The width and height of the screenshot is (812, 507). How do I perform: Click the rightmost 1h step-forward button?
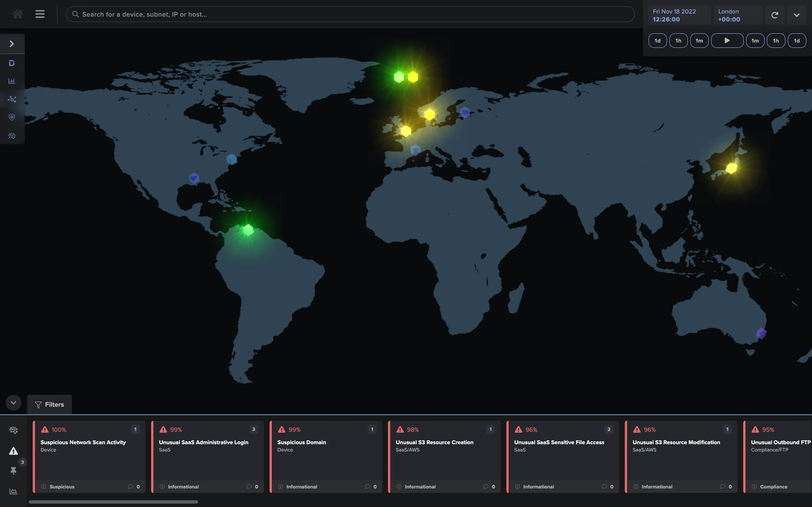click(776, 41)
